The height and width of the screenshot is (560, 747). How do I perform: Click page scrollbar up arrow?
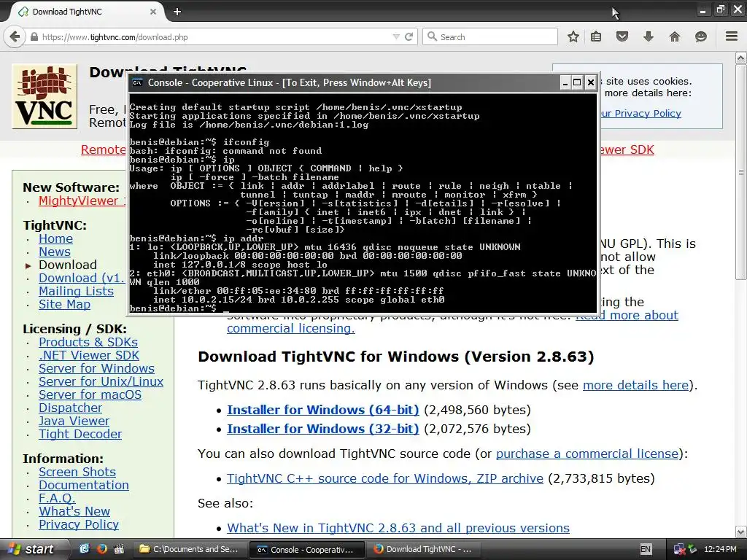[741, 58]
